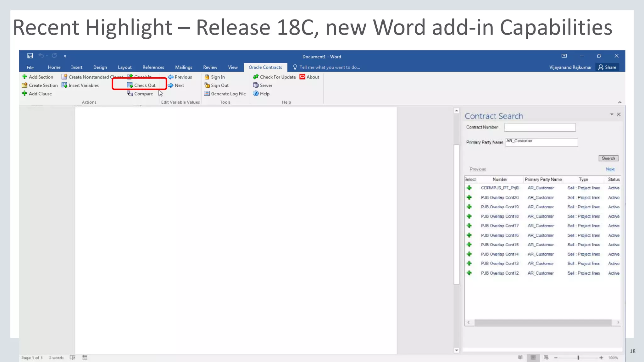Click the Search button
This screenshot has height=362, width=644.
coord(608,158)
